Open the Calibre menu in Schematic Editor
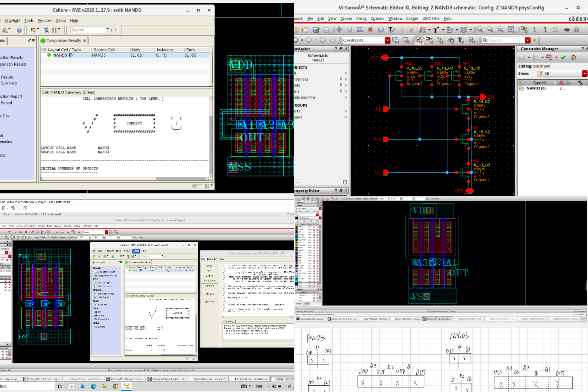The height and width of the screenshot is (392, 588). click(412, 19)
